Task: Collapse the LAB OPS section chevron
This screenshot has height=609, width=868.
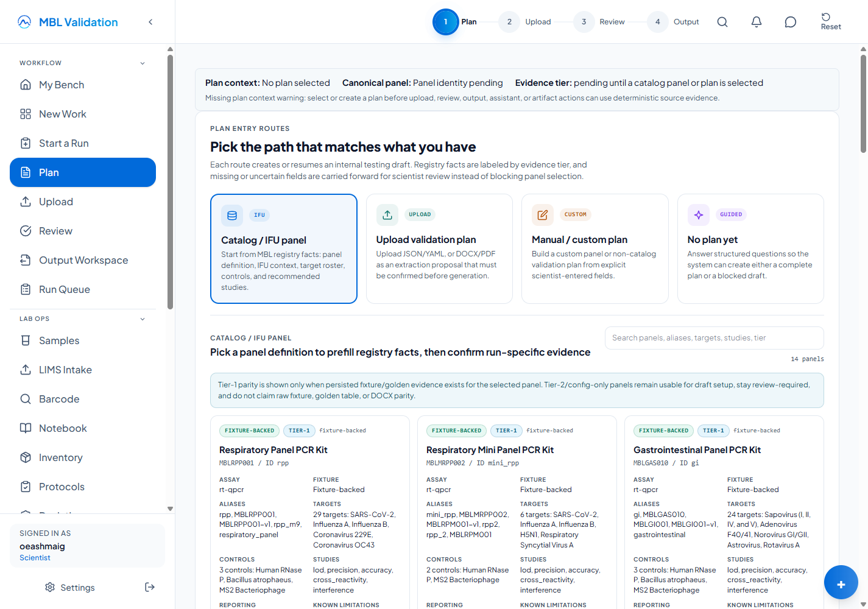Action: (143, 319)
